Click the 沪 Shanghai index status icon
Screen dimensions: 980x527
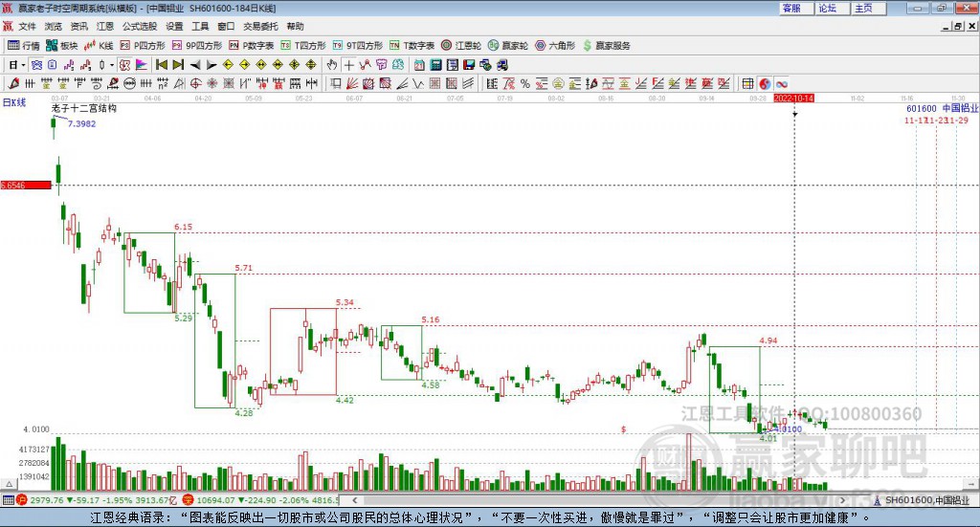tap(23, 500)
